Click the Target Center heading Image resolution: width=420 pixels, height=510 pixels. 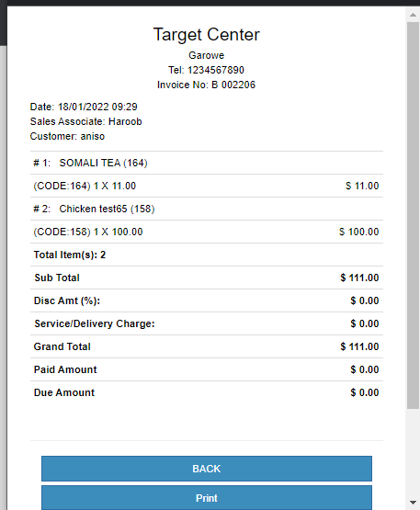tap(207, 35)
